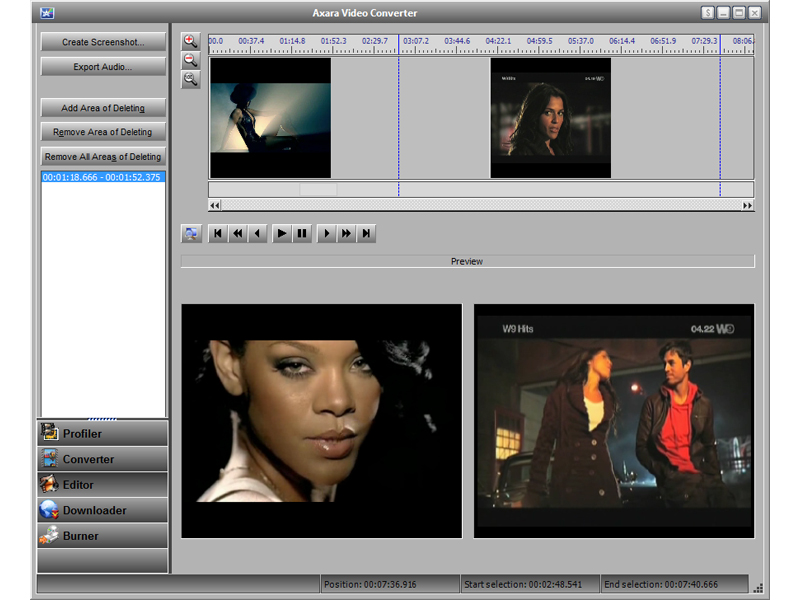Step back one frame

click(x=258, y=234)
